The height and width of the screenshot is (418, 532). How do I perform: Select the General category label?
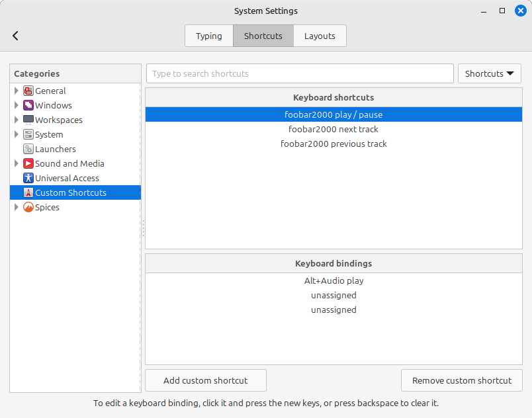click(50, 91)
